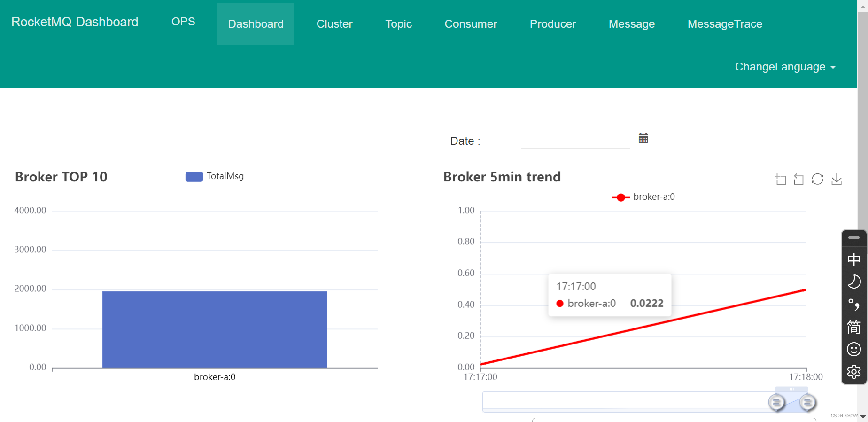The height and width of the screenshot is (422, 868).
Task: Open the date picker calendar icon
Action: (x=643, y=138)
